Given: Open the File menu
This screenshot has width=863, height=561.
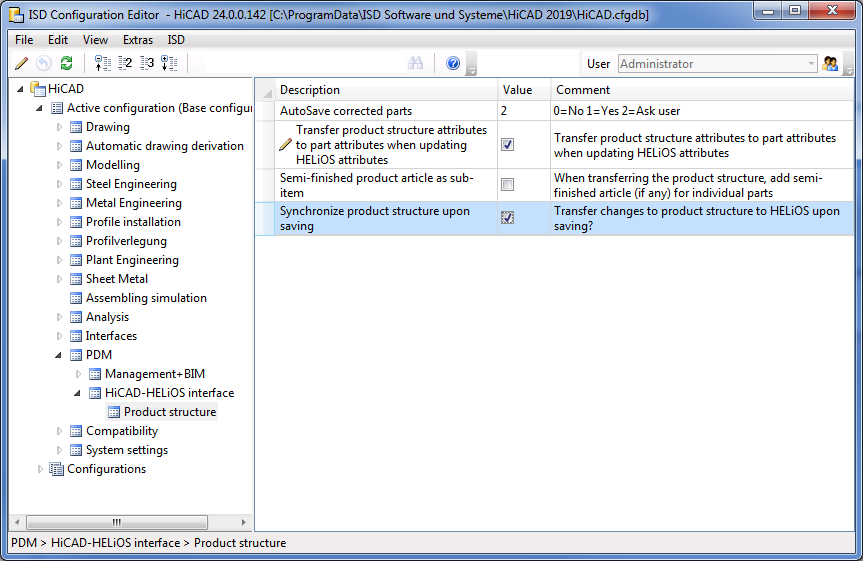Looking at the screenshot, I should pyautogui.click(x=24, y=40).
